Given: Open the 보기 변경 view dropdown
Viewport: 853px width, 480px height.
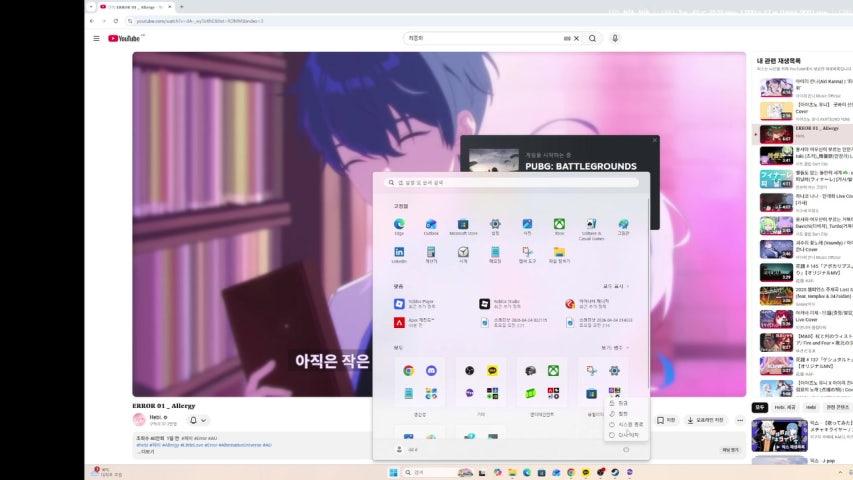Looking at the screenshot, I should [614, 347].
